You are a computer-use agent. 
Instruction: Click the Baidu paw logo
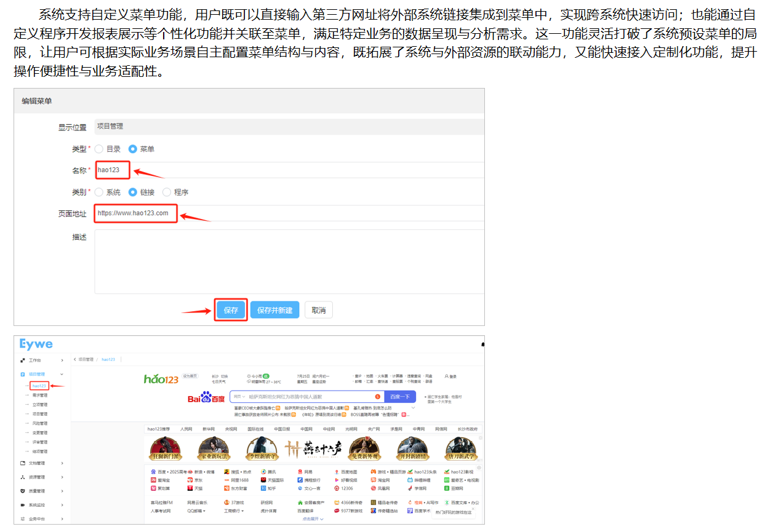(206, 397)
